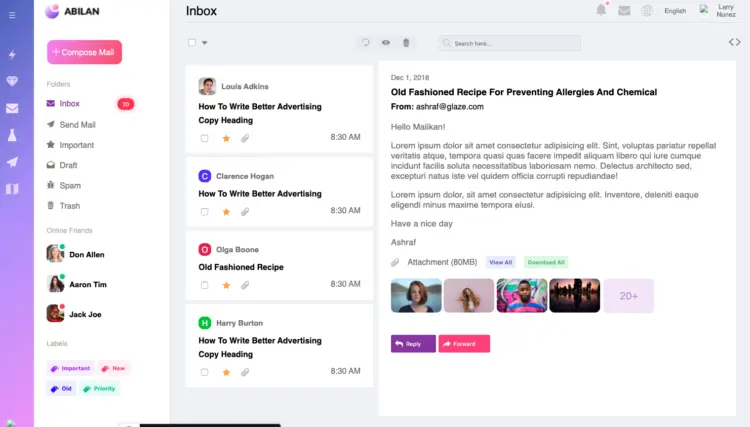Viewport: 750px width, 427px height.
Task: Tick the checkbox on Harry Burton email
Action: pos(204,372)
